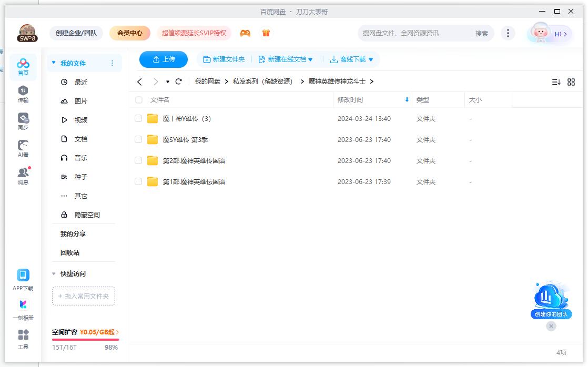The height and width of the screenshot is (367, 588).
Task: Go back with the left arrow
Action: [x=139, y=81]
